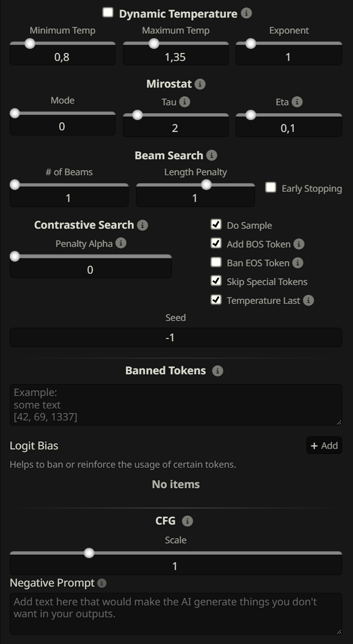This screenshot has width=353, height=644.
Task: Toggle the Early Stopping checkbox
Action: tap(271, 188)
